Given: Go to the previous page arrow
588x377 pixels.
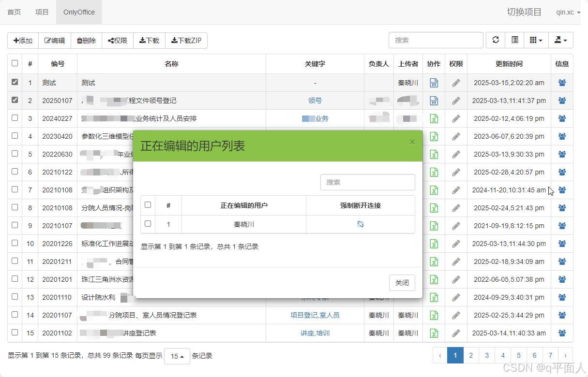Looking at the screenshot, I should (440, 355).
